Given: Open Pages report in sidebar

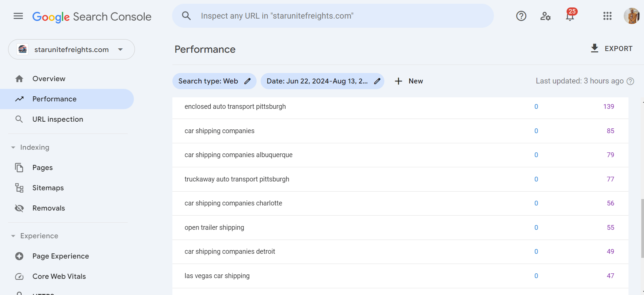Looking at the screenshot, I should [x=67, y=168].
